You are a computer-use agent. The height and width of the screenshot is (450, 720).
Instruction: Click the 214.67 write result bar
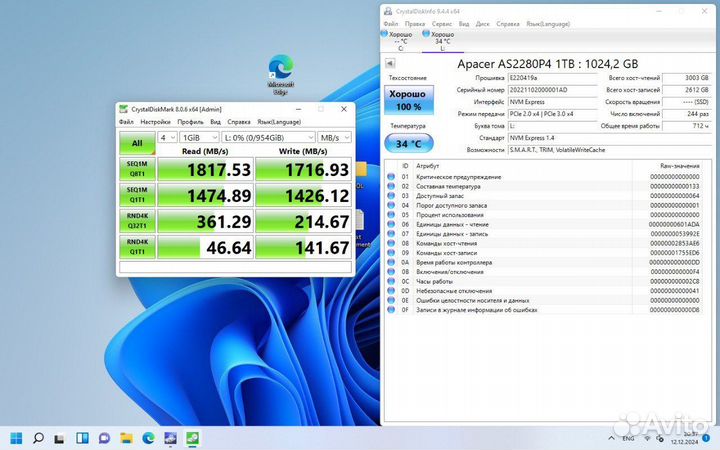tap(304, 221)
